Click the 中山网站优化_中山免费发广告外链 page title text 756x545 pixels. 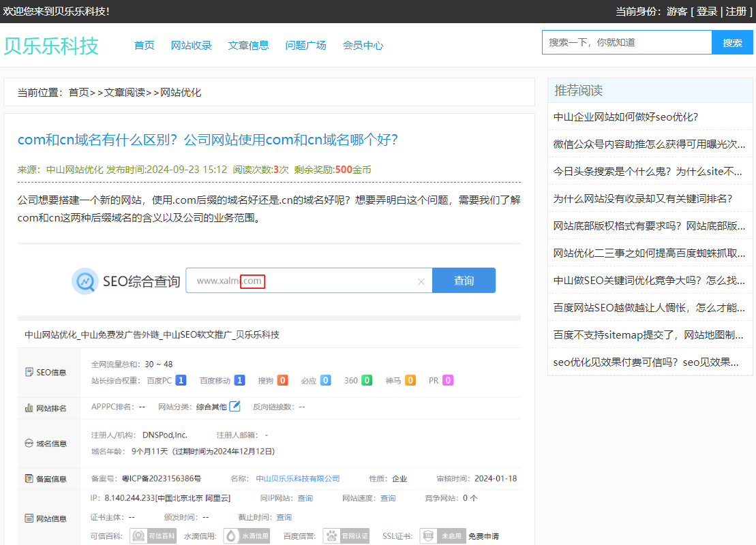point(152,334)
